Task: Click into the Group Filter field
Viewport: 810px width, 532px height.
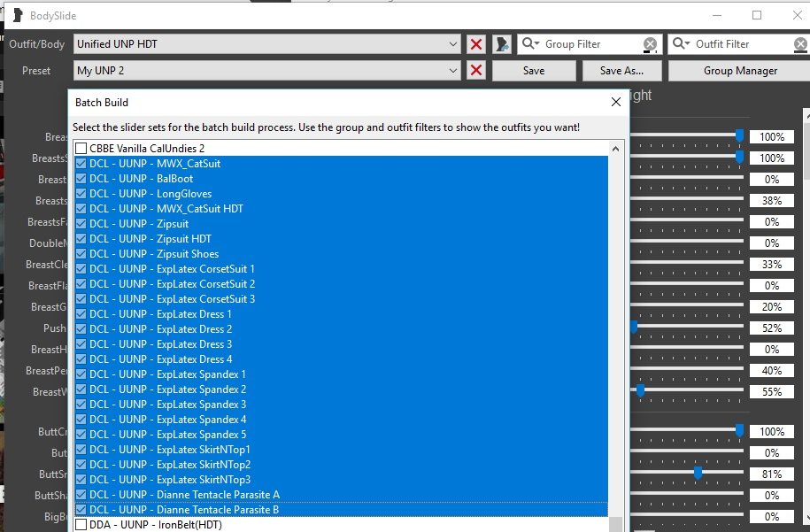Action: 591,44
